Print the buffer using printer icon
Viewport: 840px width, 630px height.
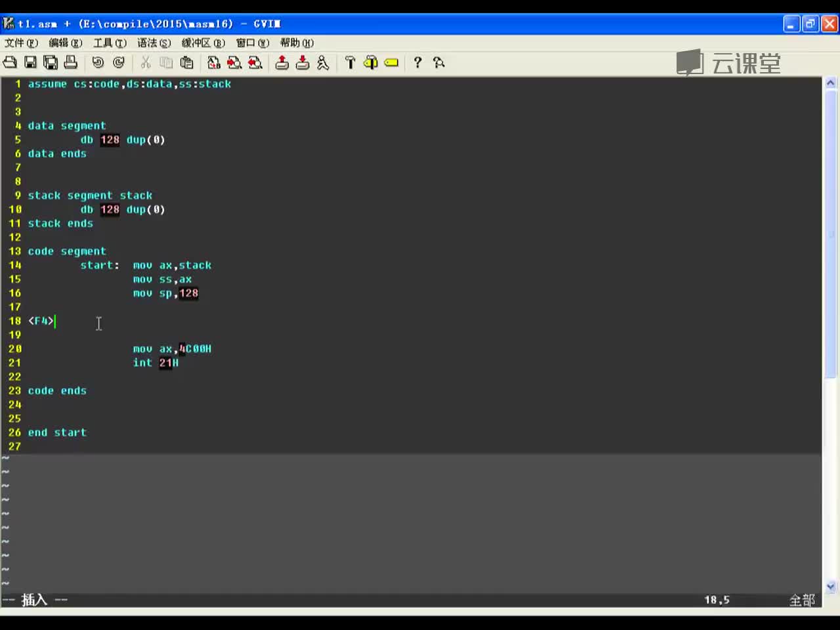pyautogui.click(x=71, y=62)
